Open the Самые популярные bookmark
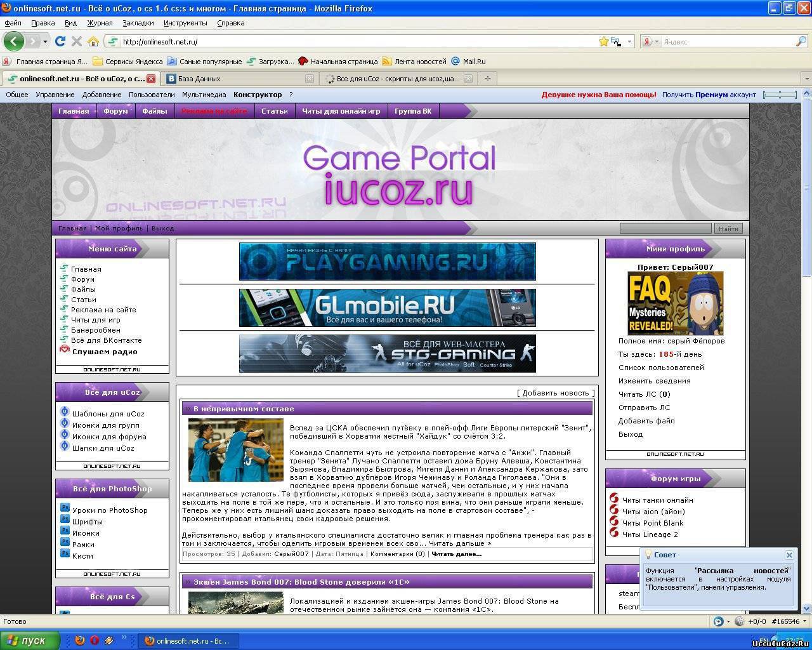 pyautogui.click(x=204, y=62)
